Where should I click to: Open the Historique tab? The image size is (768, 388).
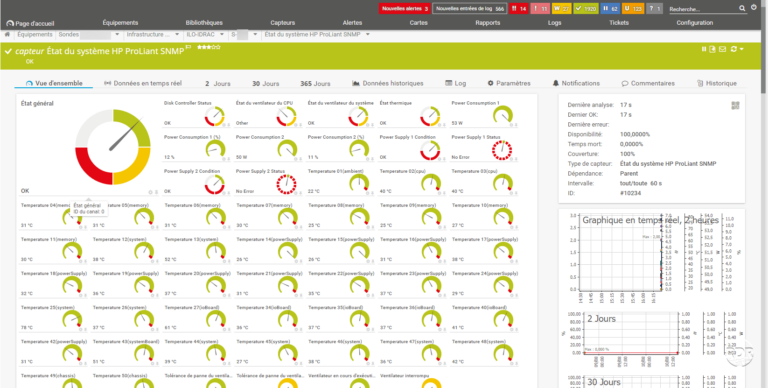[717, 83]
